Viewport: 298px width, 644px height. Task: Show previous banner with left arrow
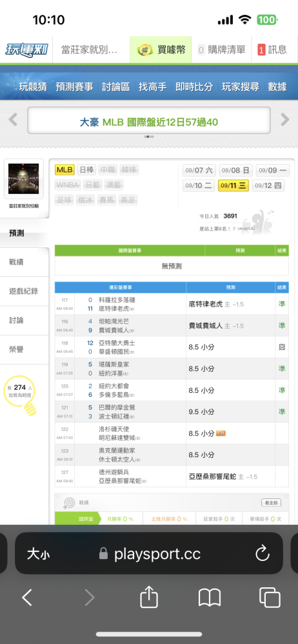point(13,120)
